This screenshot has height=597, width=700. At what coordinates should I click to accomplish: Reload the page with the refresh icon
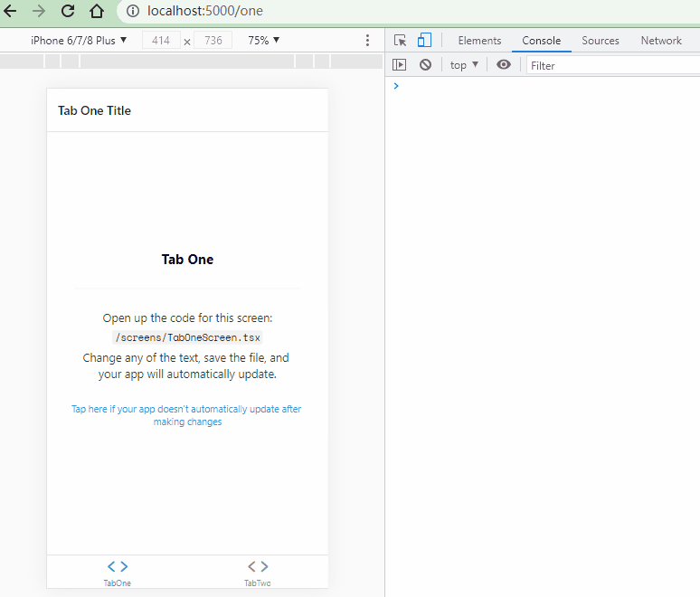tap(68, 11)
